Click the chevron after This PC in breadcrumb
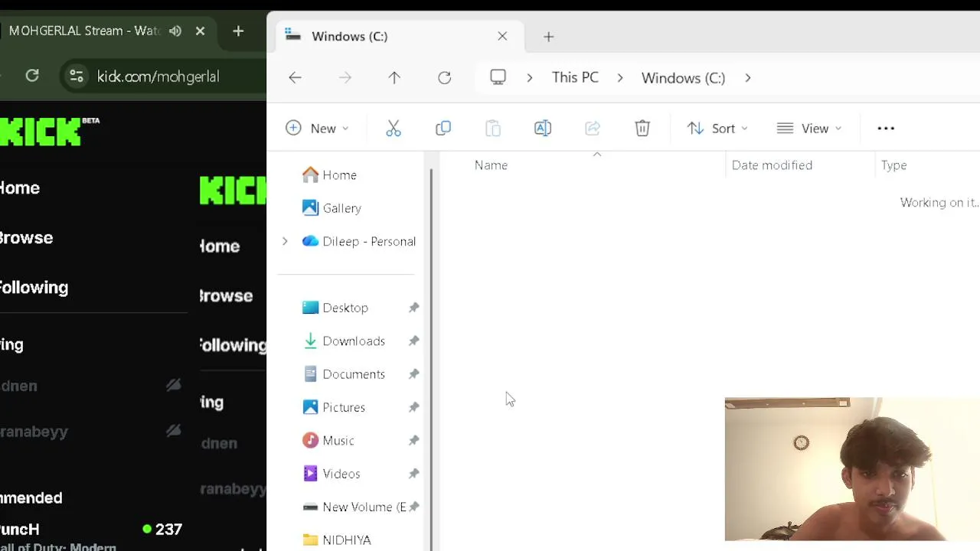The image size is (980, 551). click(x=620, y=77)
